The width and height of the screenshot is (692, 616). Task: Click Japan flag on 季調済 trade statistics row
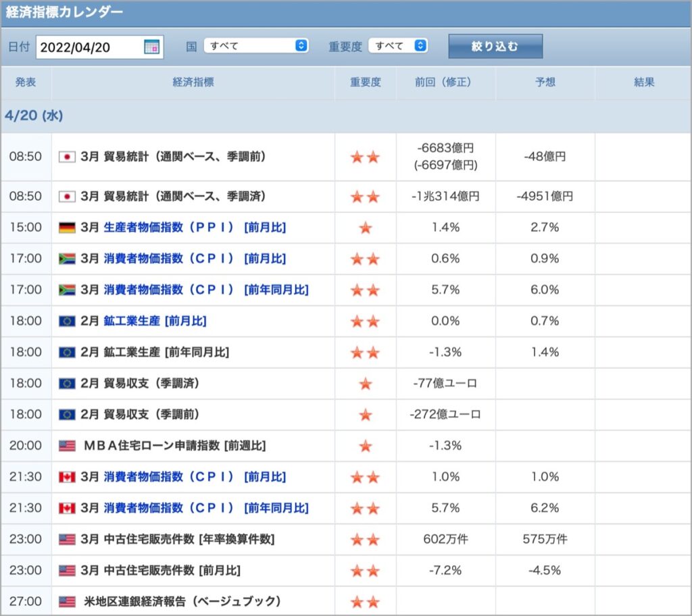67,197
